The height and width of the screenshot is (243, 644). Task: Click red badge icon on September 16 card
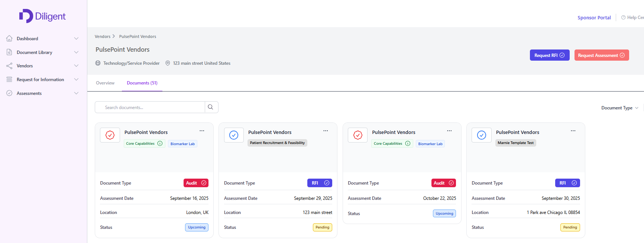[110, 135]
